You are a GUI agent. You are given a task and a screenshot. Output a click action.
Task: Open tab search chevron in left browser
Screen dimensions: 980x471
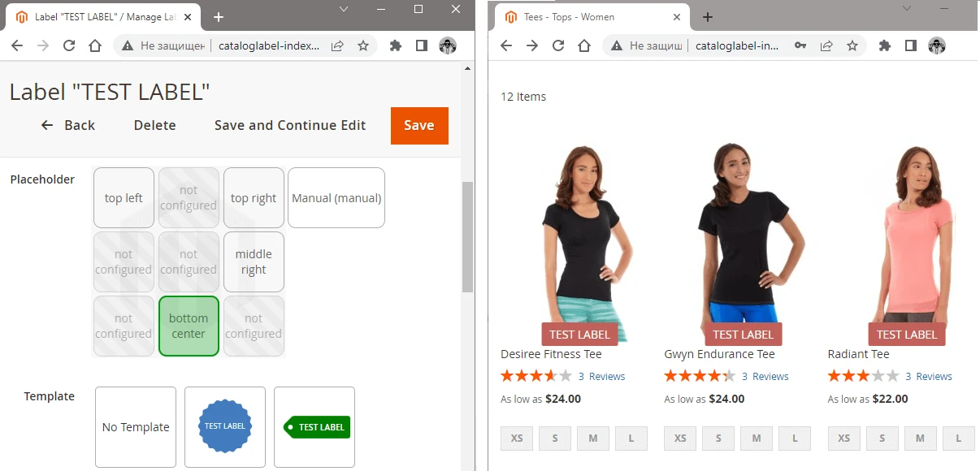coord(343,9)
